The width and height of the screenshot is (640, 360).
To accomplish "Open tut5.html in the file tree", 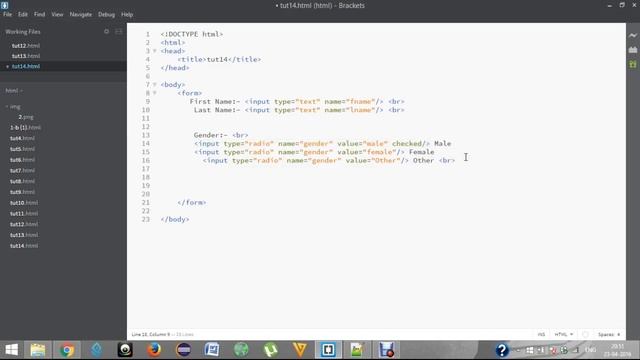I will pyautogui.click(x=22, y=149).
